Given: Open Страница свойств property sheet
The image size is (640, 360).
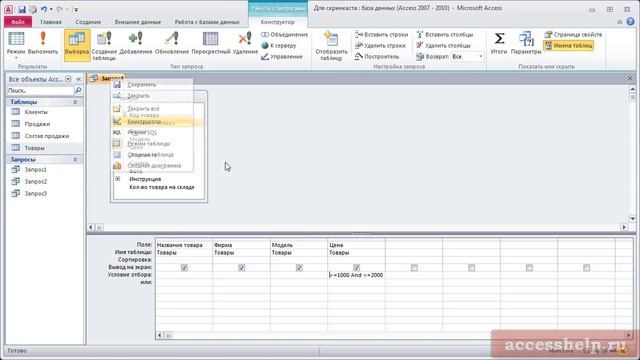Looking at the screenshot, I should click(573, 35).
